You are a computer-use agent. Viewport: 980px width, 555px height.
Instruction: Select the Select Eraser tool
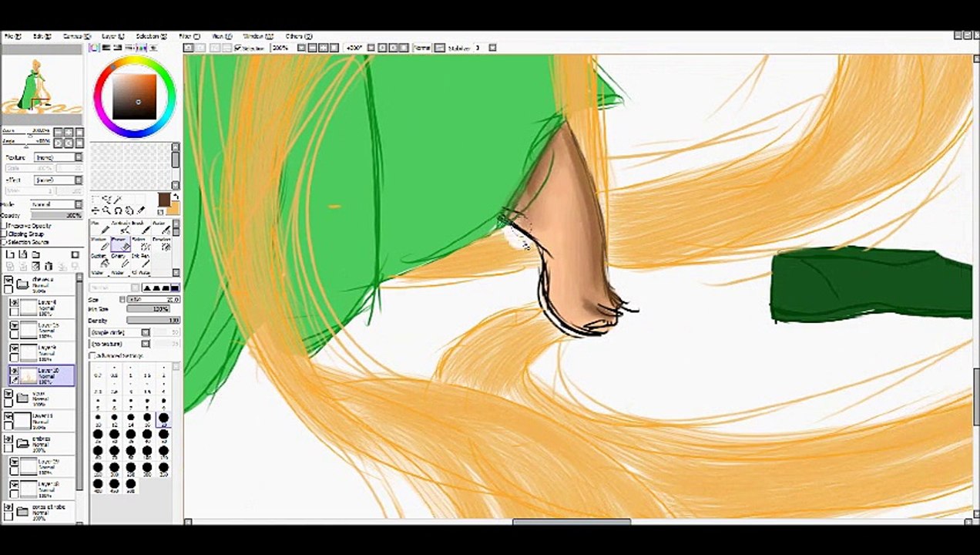pos(162,244)
